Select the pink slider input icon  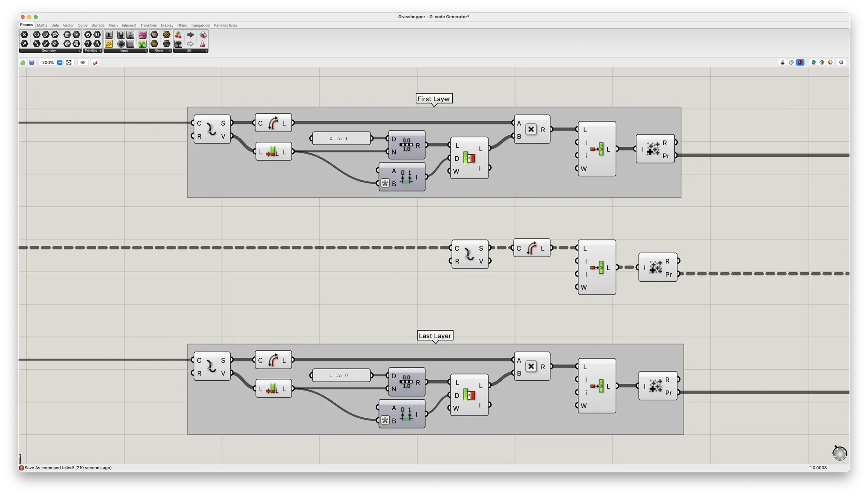coord(142,35)
